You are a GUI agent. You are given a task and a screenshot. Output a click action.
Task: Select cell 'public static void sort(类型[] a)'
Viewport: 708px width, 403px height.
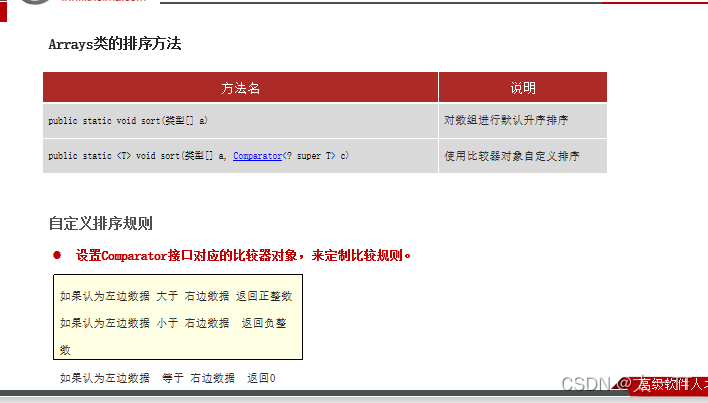tap(241, 120)
